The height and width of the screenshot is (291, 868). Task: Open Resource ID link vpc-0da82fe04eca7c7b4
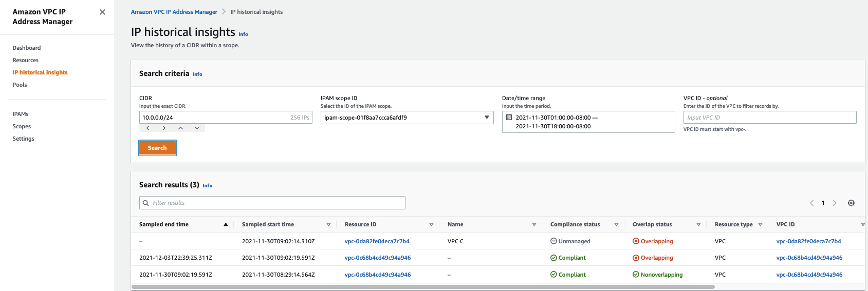377,241
